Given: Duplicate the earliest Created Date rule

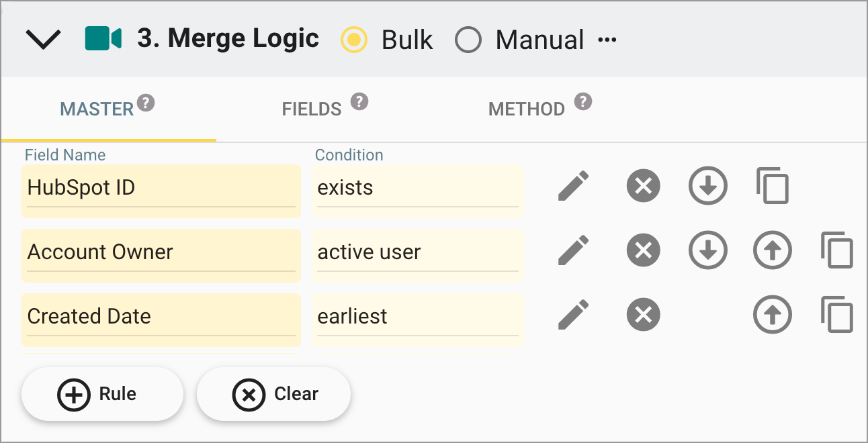Looking at the screenshot, I should coord(838,314).
